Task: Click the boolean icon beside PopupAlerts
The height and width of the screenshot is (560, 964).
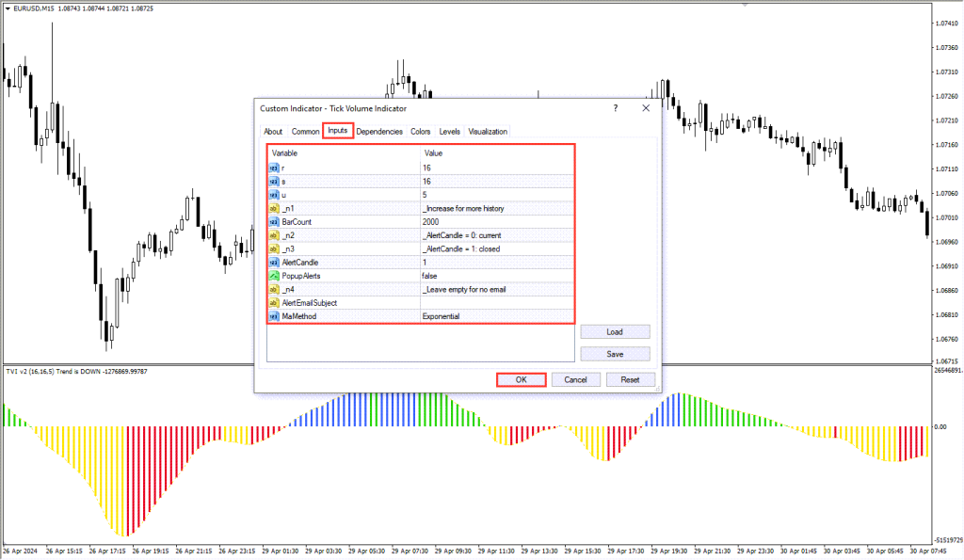Action: click(x=274, y=276)
